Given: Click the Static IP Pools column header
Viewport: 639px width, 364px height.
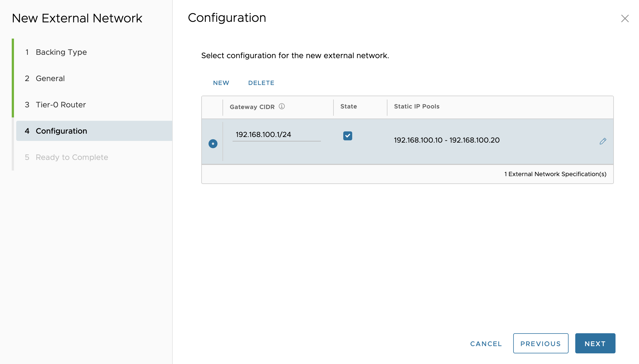Looking at the screenshot, I should coord(416,107).
